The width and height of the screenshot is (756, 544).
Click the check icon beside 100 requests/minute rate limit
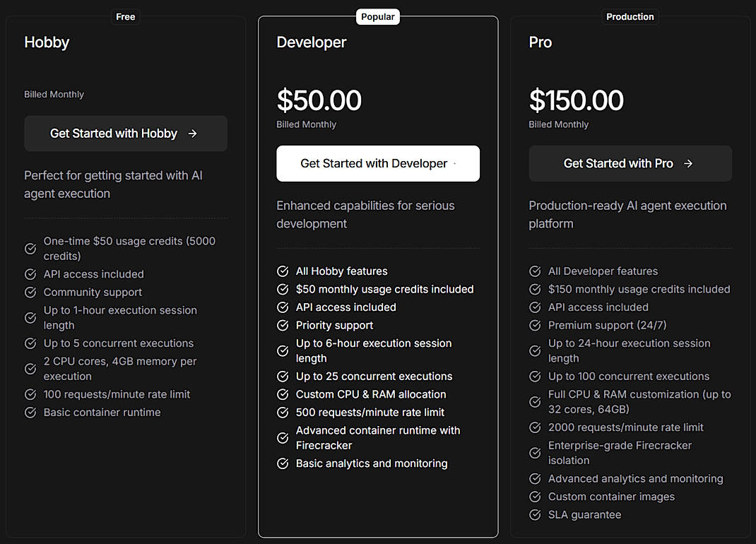tap(30, 394)
